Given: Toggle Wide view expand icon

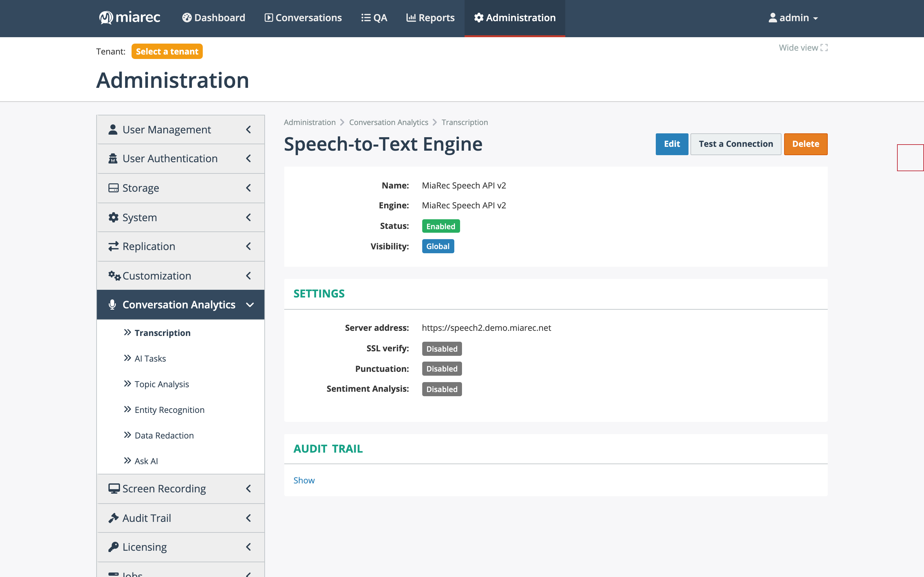Looking at the screenshot, I should click(824, 48).
